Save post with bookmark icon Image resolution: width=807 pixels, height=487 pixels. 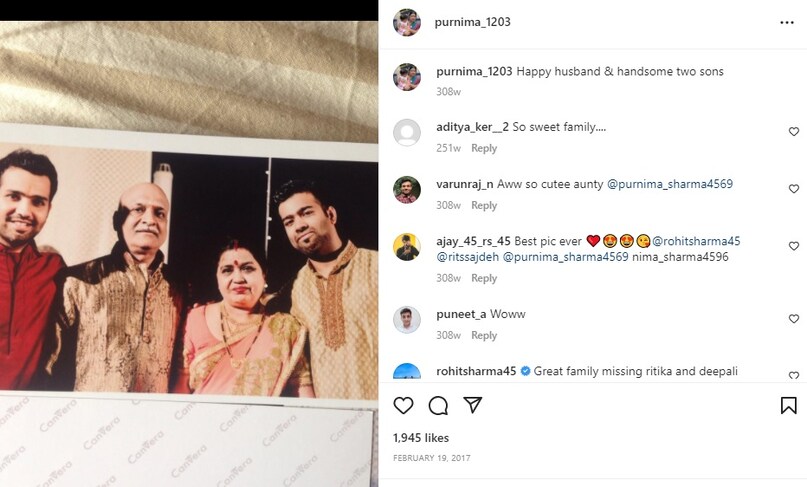(x=788, y=405)
